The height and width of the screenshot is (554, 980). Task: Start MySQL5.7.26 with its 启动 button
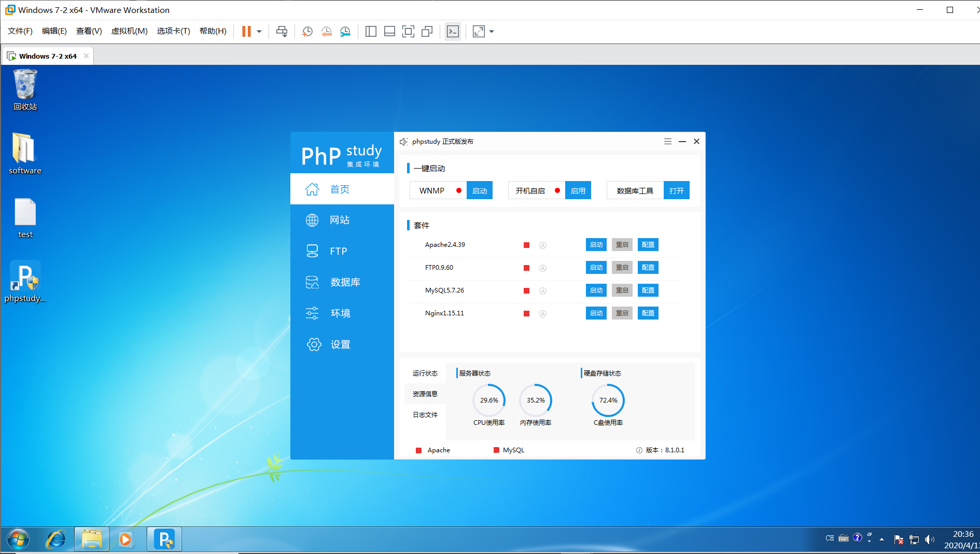596,290
